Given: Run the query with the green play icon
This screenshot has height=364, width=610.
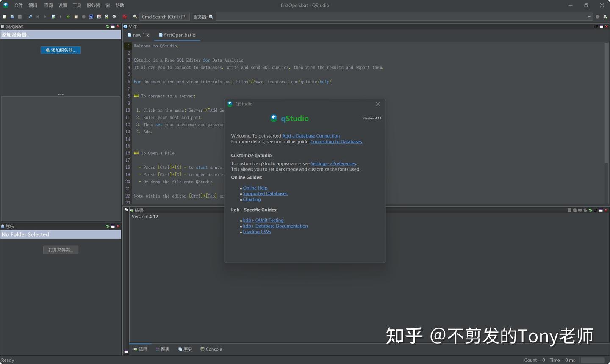Looking at the screenshot, I should (45, 17).
